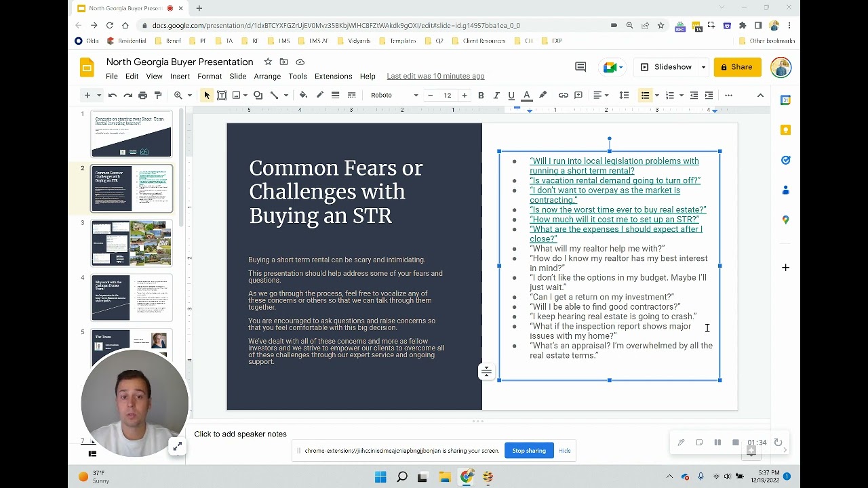The image size is (868, 488).
Task: Click the Redo arrow in the toolbar
Action: (x=127, y=96)
